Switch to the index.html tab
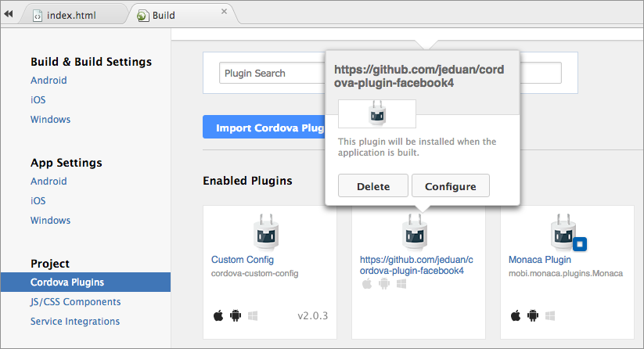Viewport: 644px width, 349px height. [x=70, y=15]
